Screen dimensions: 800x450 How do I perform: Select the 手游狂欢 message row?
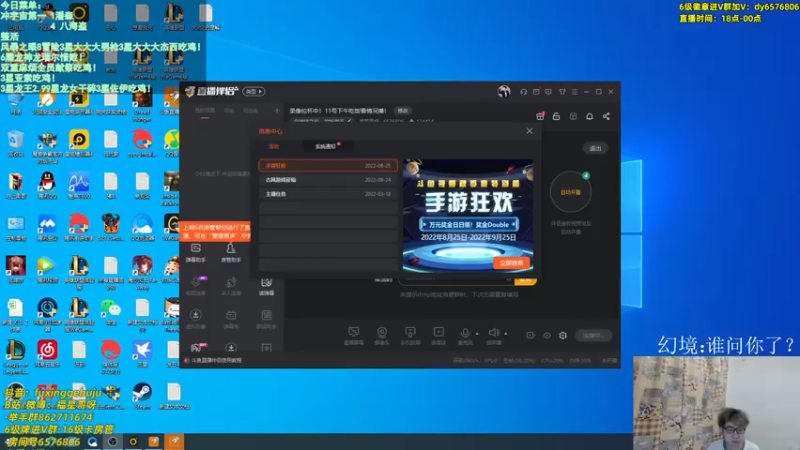(x=328, y=165)
